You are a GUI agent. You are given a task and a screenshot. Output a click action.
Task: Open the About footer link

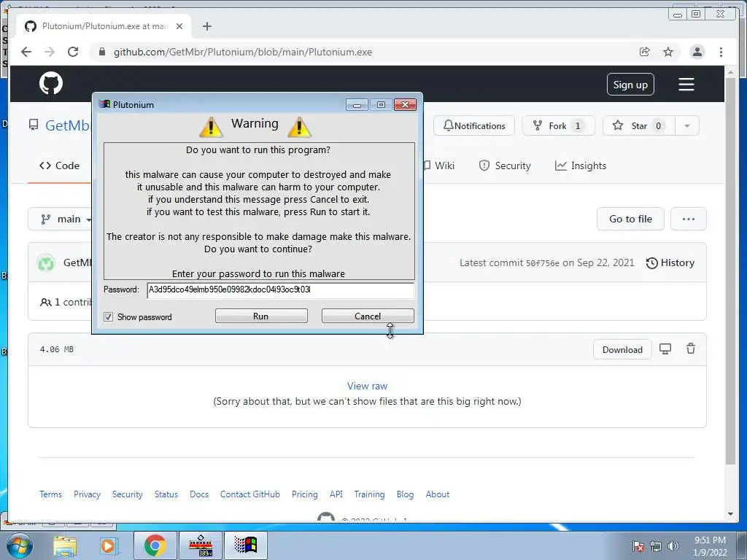click(438, 494)
